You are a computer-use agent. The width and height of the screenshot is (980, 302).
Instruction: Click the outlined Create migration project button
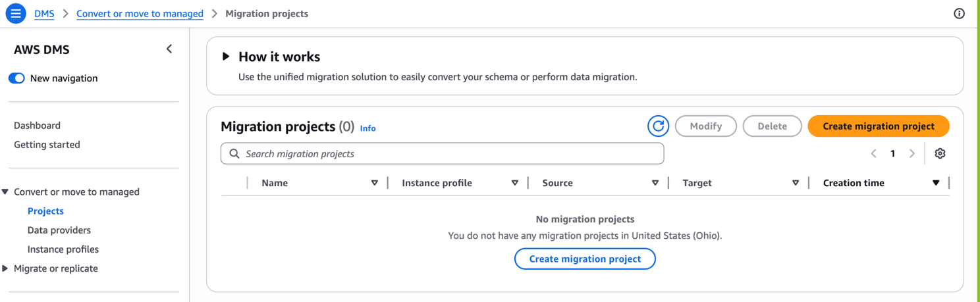click(x=585, y=259)
